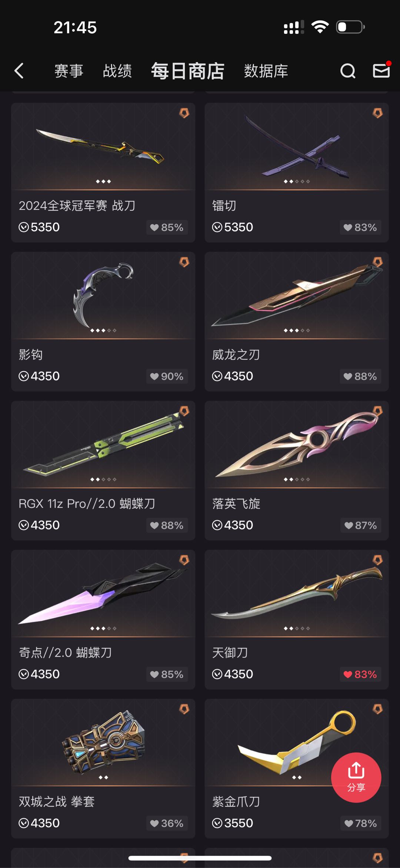Like 影钩 with the 90% heart
Screen dimensions: 400x868
pos(167,376)
